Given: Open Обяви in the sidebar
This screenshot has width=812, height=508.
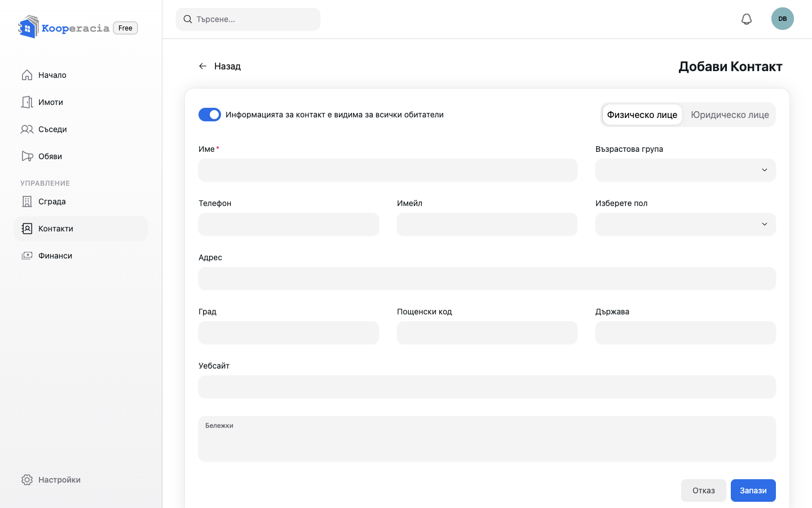Looking at the screenshot, I should click(x=81, y=156).
